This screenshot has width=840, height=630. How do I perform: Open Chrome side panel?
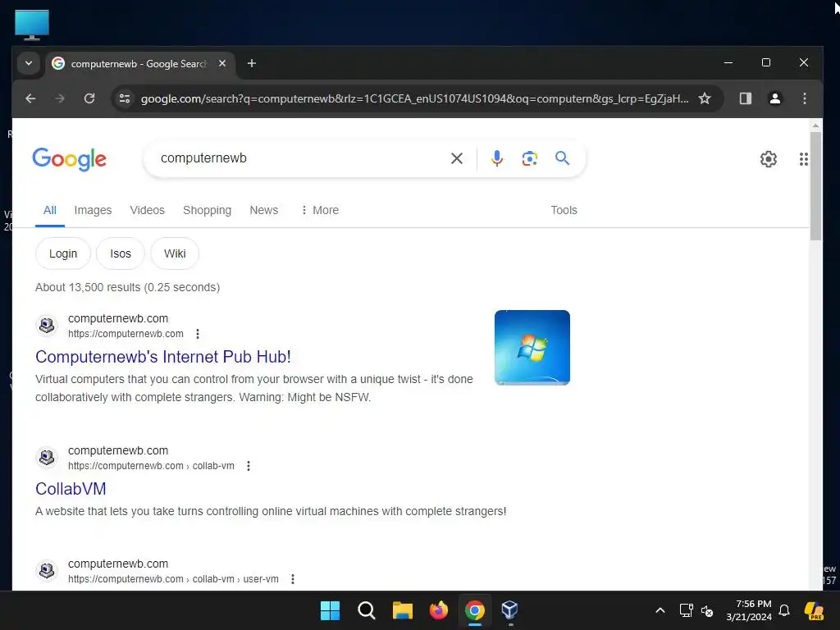pos(745,98)
